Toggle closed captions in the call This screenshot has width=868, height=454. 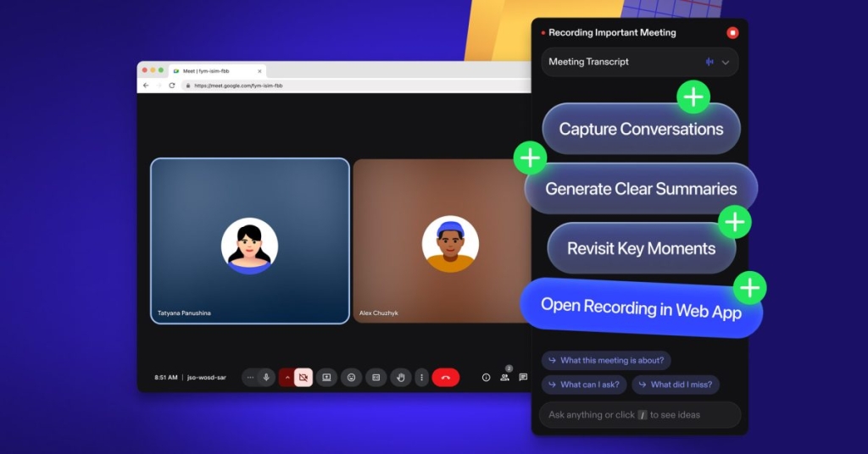(376, 378)
